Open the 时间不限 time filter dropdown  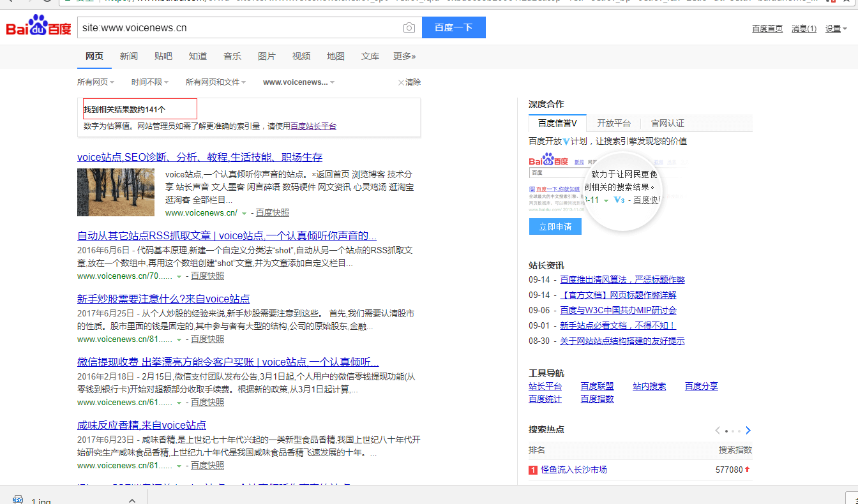point(150,82)
